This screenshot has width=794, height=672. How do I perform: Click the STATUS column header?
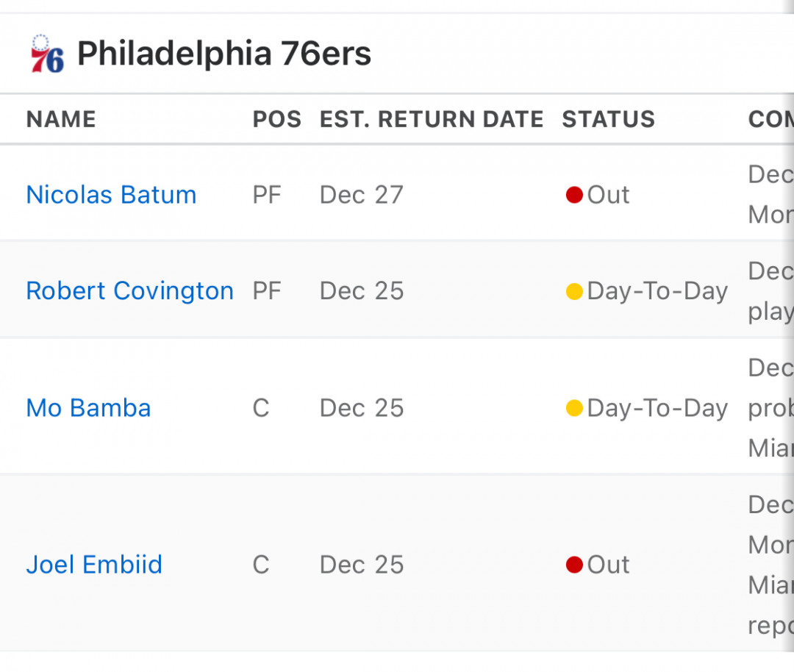pyautogui.click(x=608, y=120)
